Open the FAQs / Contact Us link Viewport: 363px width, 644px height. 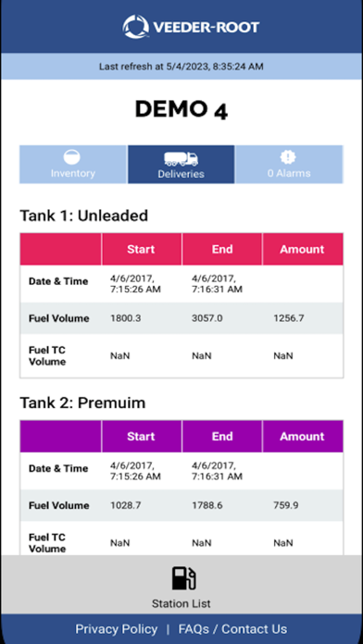pyautogui.click(x=232, y=629)
